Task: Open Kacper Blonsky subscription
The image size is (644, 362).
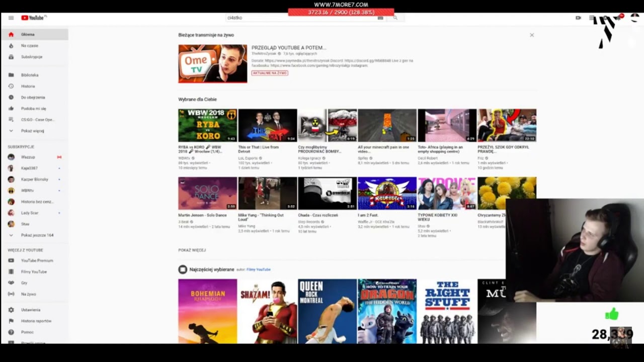Action: pyautogui.click(x=34, y=179)
